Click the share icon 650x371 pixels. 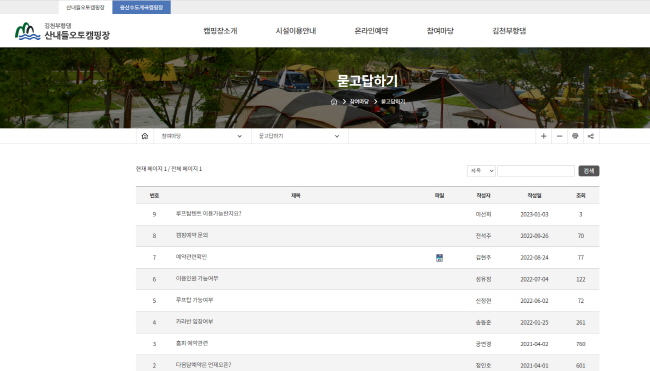coord(591,136)
